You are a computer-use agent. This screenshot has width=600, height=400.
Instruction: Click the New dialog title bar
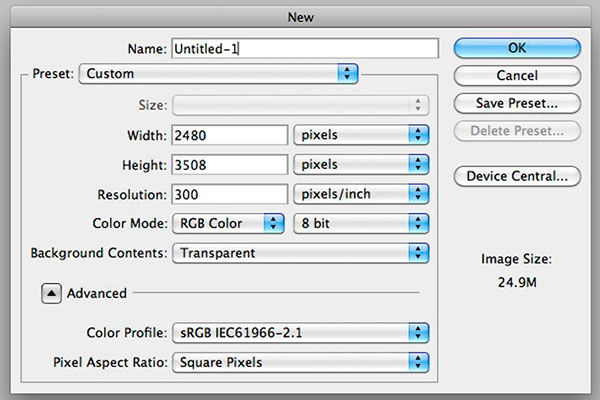(300, 17)
